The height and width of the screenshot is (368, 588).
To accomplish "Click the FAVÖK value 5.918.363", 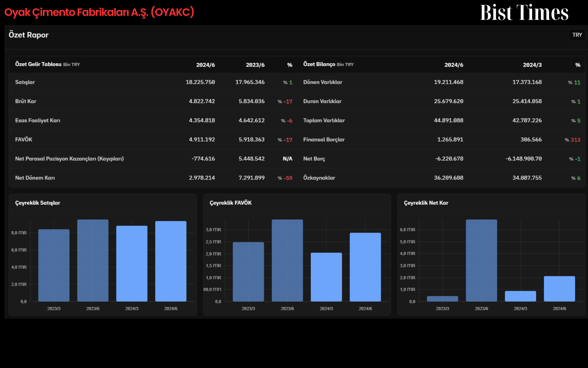I will pos(251,139).
